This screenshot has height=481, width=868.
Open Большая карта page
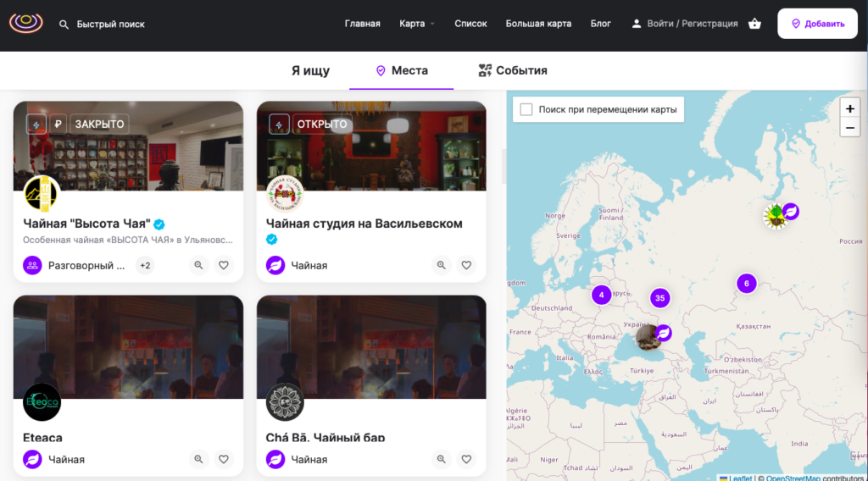pos(538,24)
